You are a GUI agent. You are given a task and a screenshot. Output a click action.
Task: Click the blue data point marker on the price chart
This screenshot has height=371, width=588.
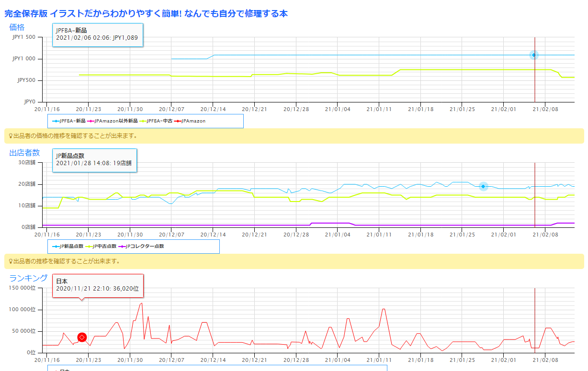[533, 55]
